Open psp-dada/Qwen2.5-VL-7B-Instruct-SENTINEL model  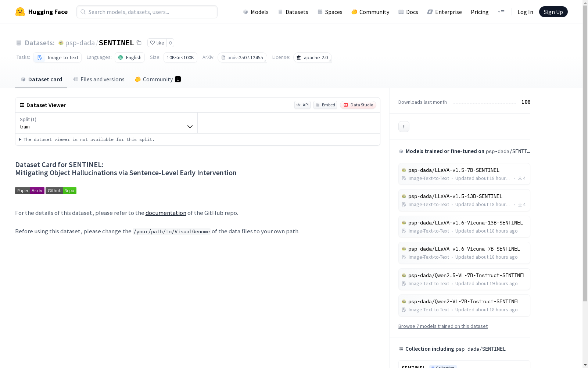464,279
